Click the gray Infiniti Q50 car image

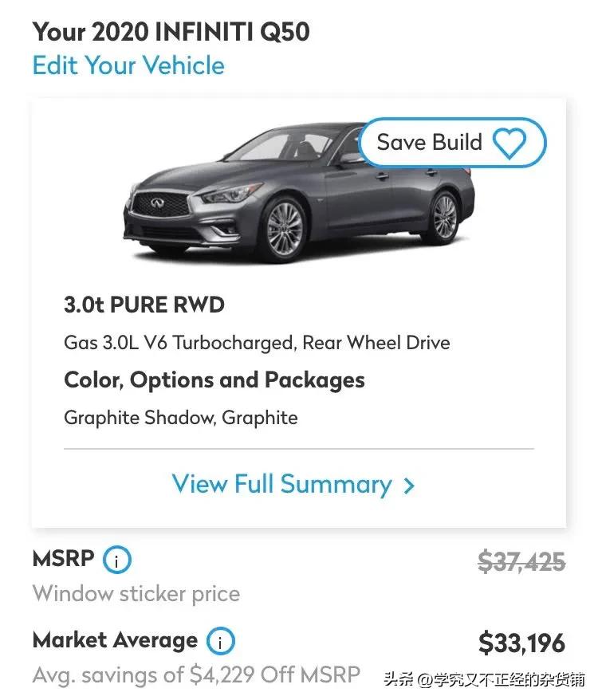[298, 192]
